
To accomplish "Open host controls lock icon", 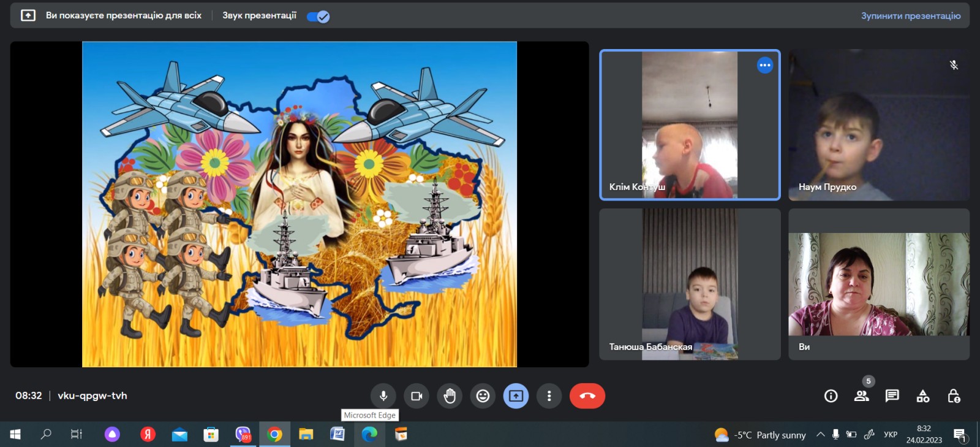I will click(x=954, y=396).
